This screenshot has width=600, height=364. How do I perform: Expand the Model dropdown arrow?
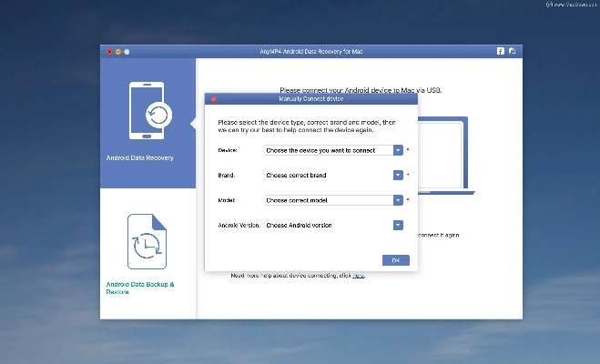tap(398, 200)
